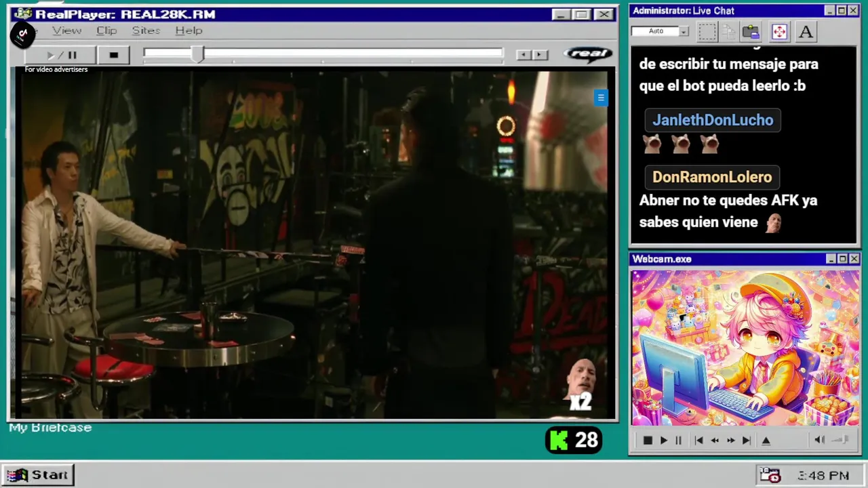Click the RealPlayer title bar icon
The height and width of the screenshot is (488, 868).
[x=22, y=14]
